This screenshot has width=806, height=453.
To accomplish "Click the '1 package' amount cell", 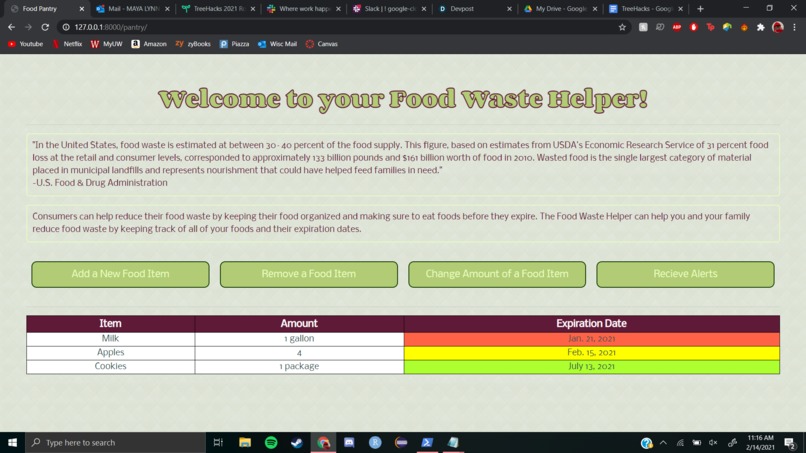I will point(299,366).
